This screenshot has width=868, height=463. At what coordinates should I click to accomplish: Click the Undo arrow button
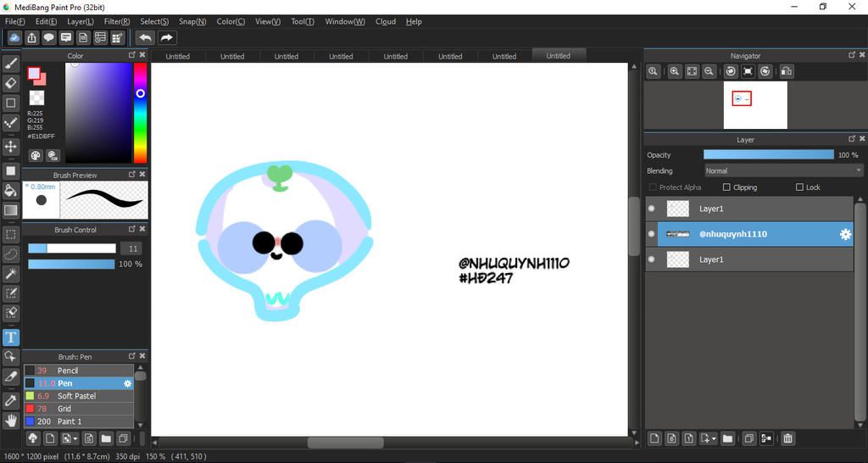pos(145,37)
